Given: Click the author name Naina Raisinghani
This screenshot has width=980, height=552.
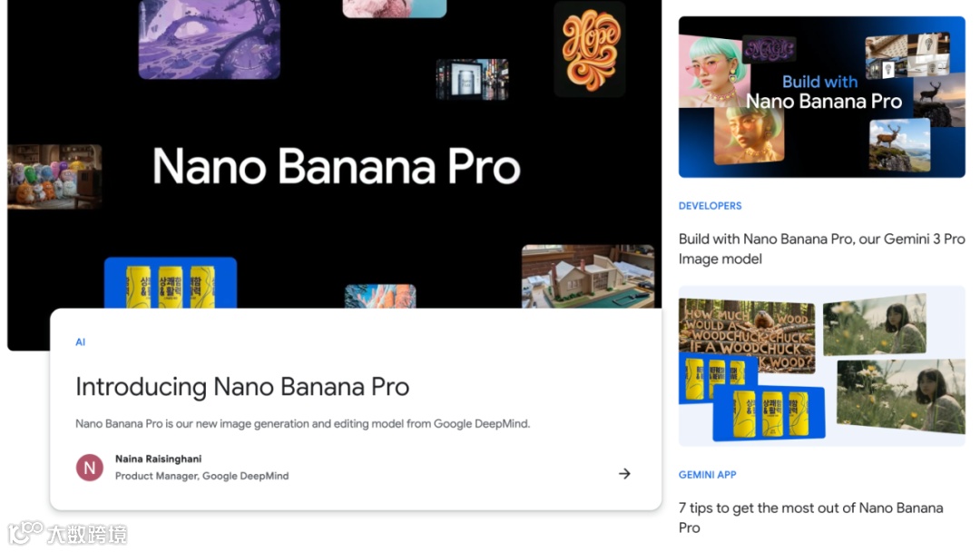Looking at the screenshot, I should [158, 458].
